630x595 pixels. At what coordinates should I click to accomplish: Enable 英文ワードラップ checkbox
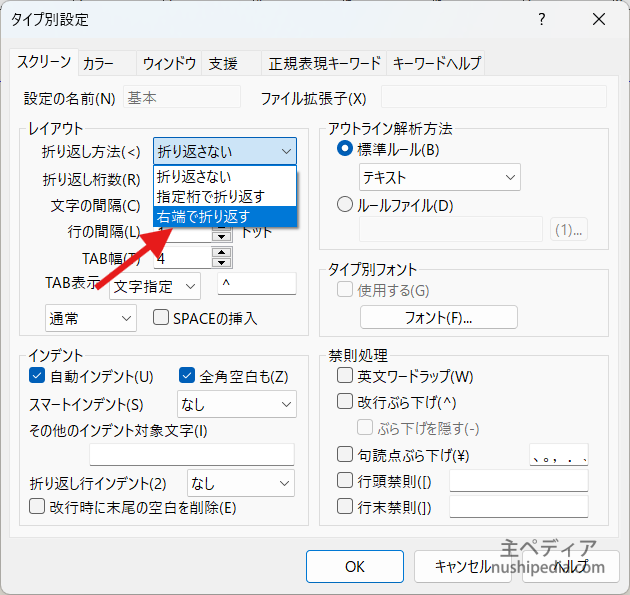[x=345, y=377]
